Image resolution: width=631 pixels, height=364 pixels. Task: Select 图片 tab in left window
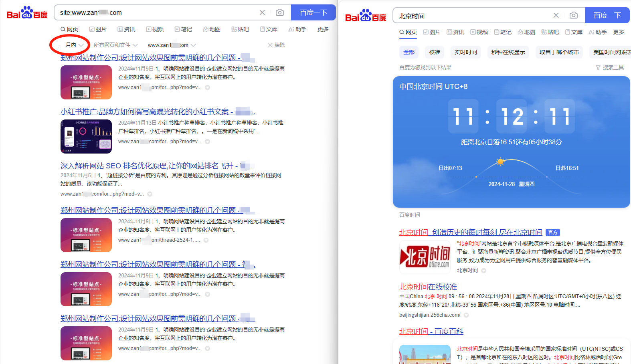click(x=98, y=29)
